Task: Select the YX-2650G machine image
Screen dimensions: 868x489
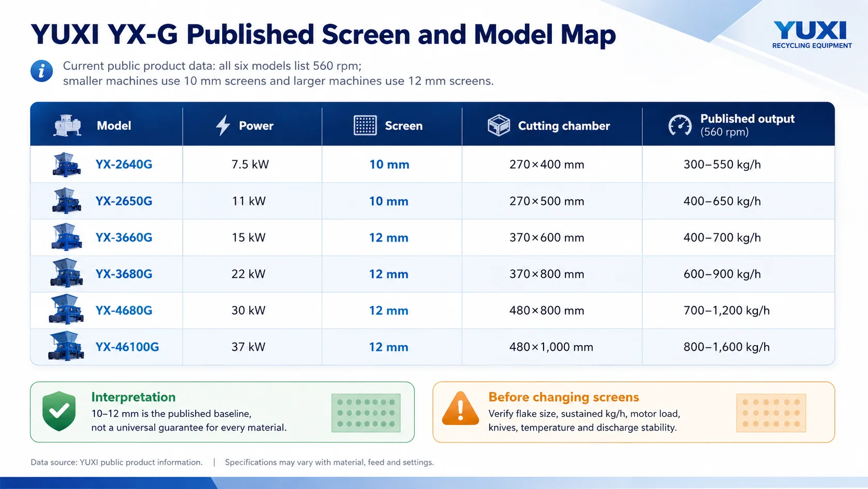Action: coord(66,201)
